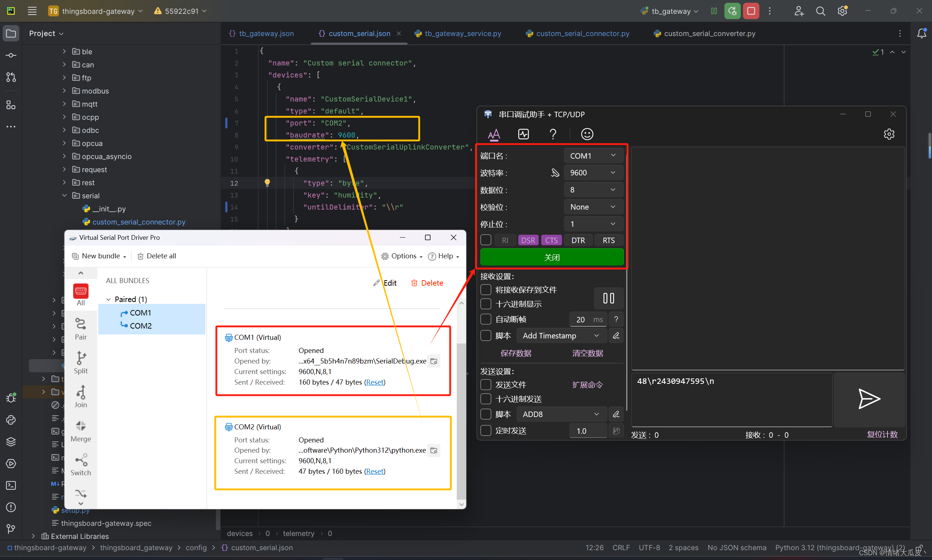Image resolution: width=932 pixels, height=560 pixels.
Task: Open the serial assistant settings gear
Action: pyautogui.click(x=889, y=134)
